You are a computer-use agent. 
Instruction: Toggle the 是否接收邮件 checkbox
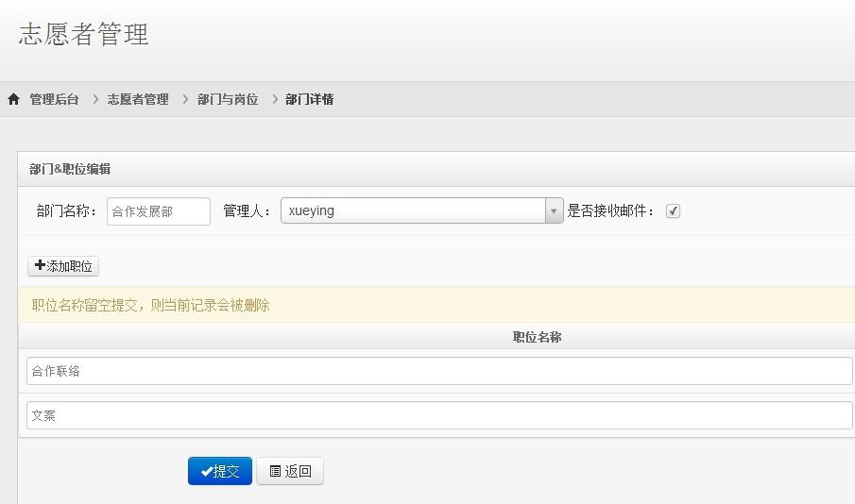pyautogui.click(x=673, y=210)
